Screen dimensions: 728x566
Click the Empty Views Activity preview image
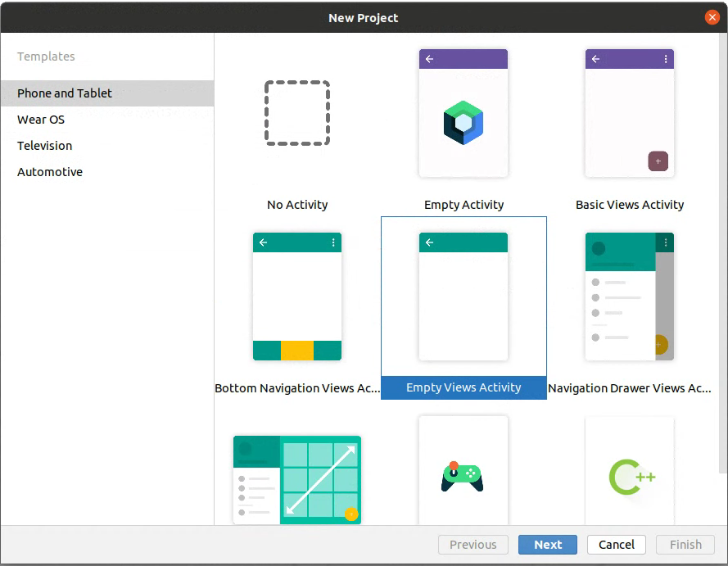click(x=463, y=297)
